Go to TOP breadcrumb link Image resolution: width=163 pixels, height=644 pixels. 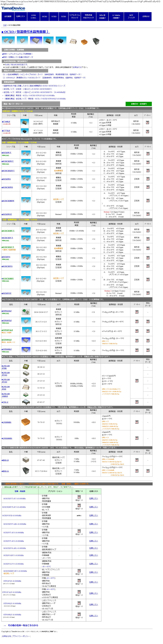pyautogui.click(x=5, y=25)
